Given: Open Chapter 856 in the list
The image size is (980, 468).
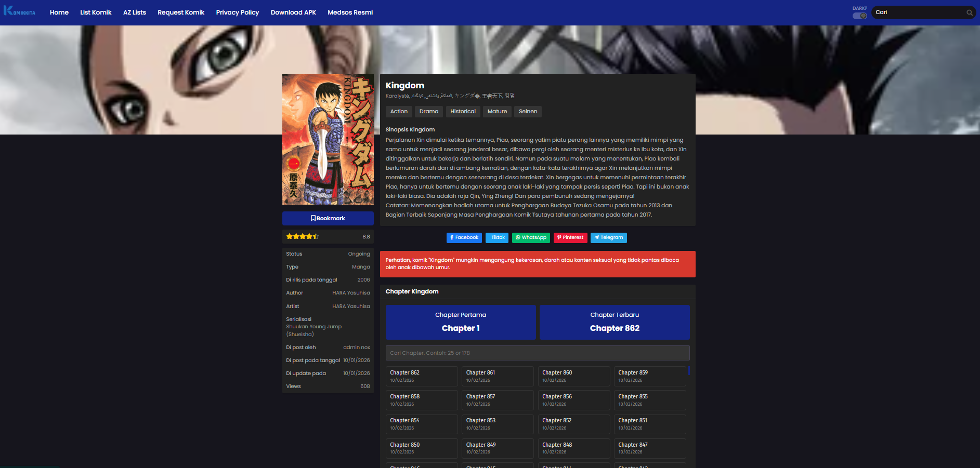Looking at the screenshot, I should coord(574,400).
